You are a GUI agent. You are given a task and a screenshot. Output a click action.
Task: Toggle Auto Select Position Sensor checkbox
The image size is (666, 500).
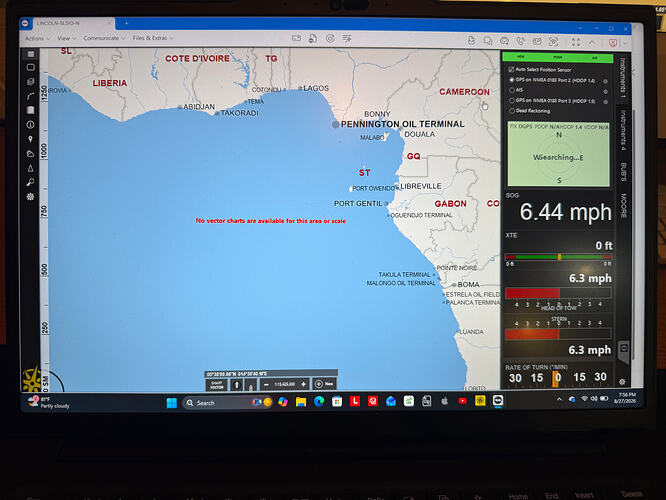tap(511, 69)
